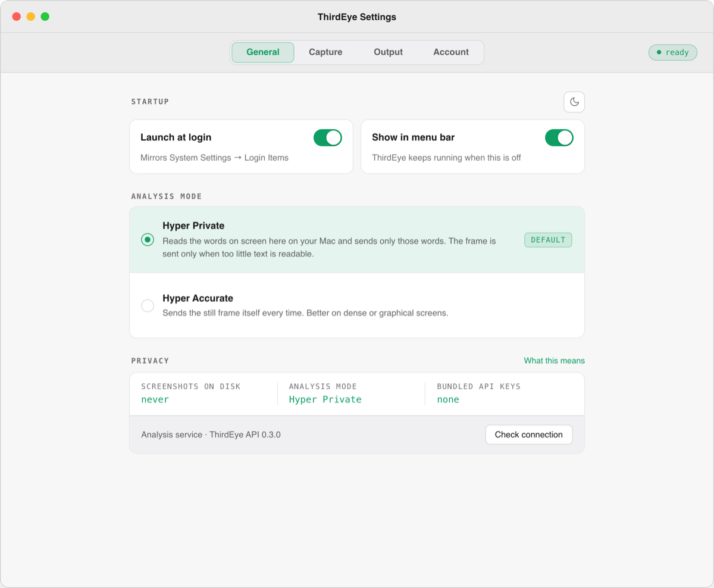This screenshot has width=714, height=588.
Task: Click the Hyper Private option title
Action: point(193,226)
